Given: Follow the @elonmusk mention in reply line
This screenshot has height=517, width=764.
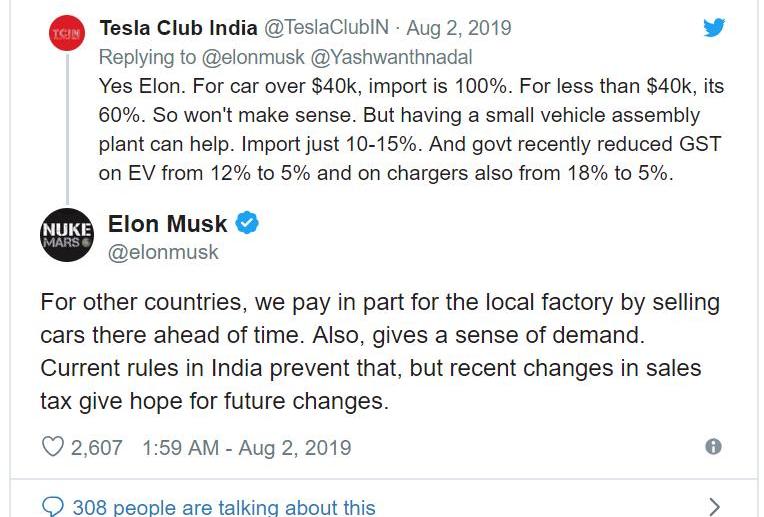Looking at the screenshot, I should pyautogui.click(x=253, y=57).
